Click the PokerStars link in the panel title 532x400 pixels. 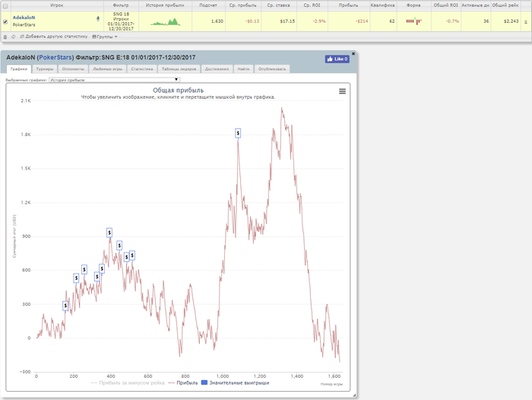tap(55, 57)
